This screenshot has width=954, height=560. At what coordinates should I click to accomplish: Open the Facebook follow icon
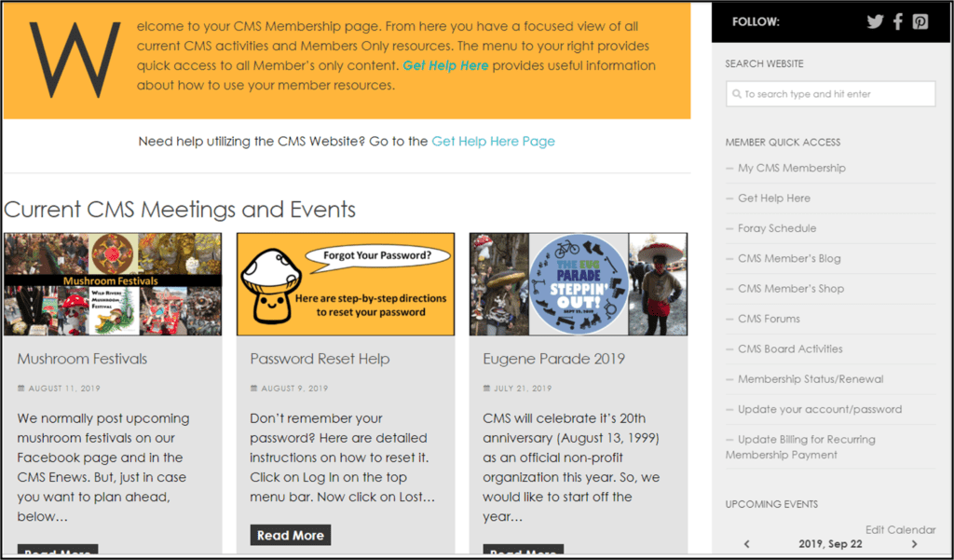coord(898,22)
